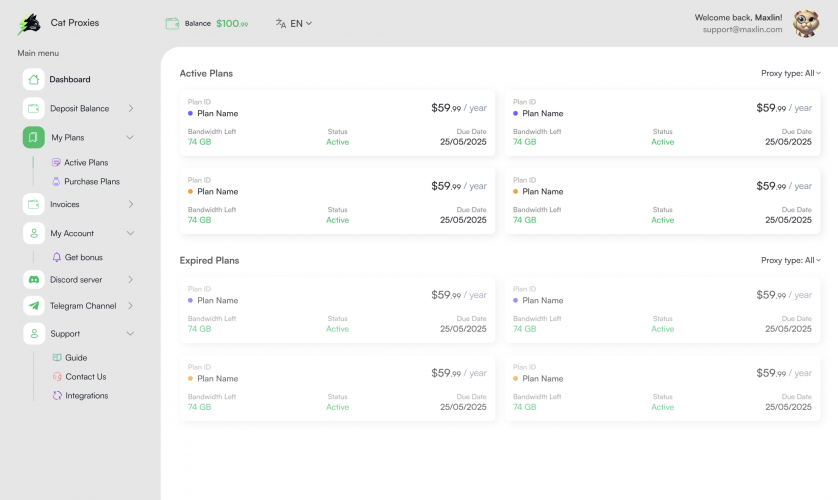Select My Account menu item
Viewport: 838px width, 500px height.
(72, 233)
